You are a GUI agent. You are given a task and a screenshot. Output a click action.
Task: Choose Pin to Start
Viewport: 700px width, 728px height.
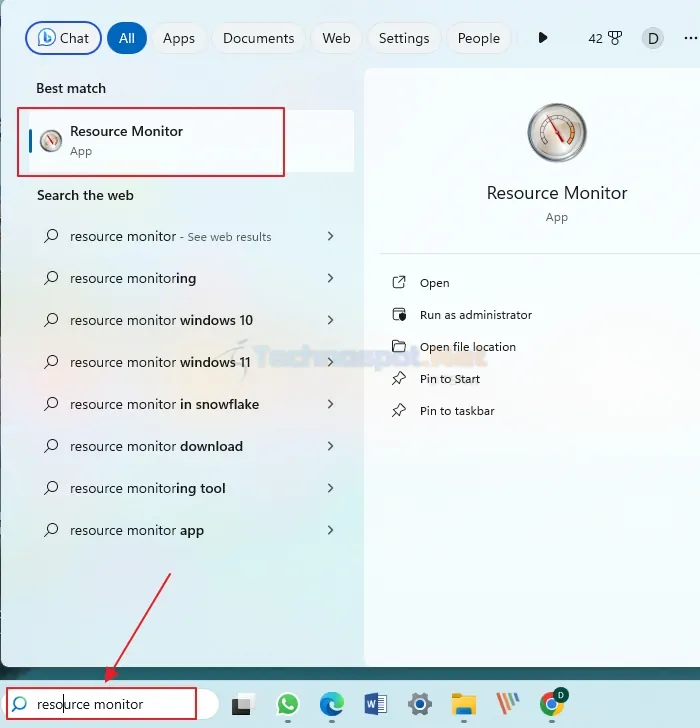(450, 379)
